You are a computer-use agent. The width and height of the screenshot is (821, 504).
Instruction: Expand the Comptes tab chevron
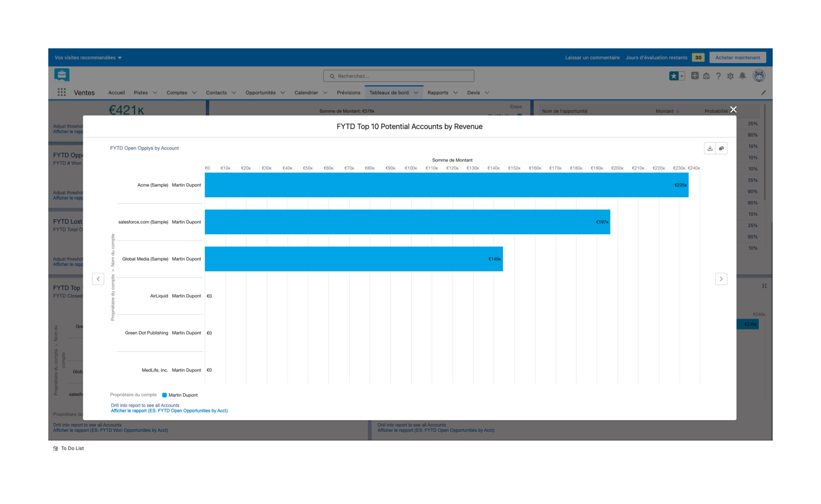(x=194, y=93)
